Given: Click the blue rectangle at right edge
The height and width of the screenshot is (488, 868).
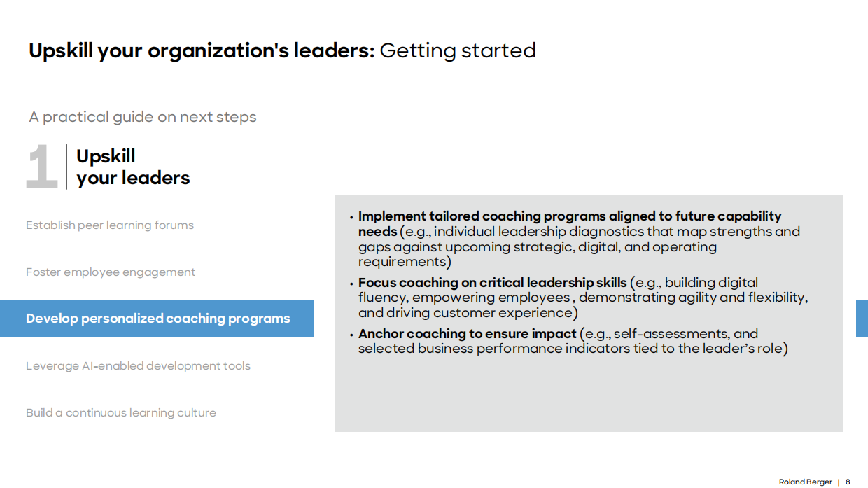Looking at the screenshot, I should click(862, 319).
